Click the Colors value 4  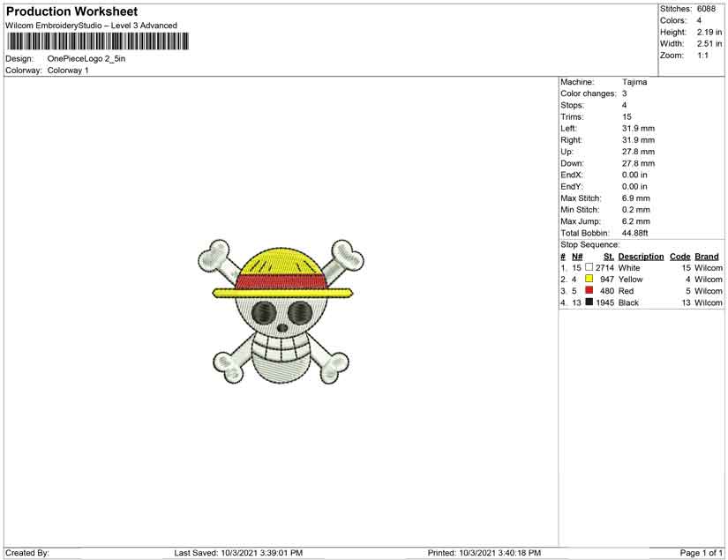tap(699, 20)
